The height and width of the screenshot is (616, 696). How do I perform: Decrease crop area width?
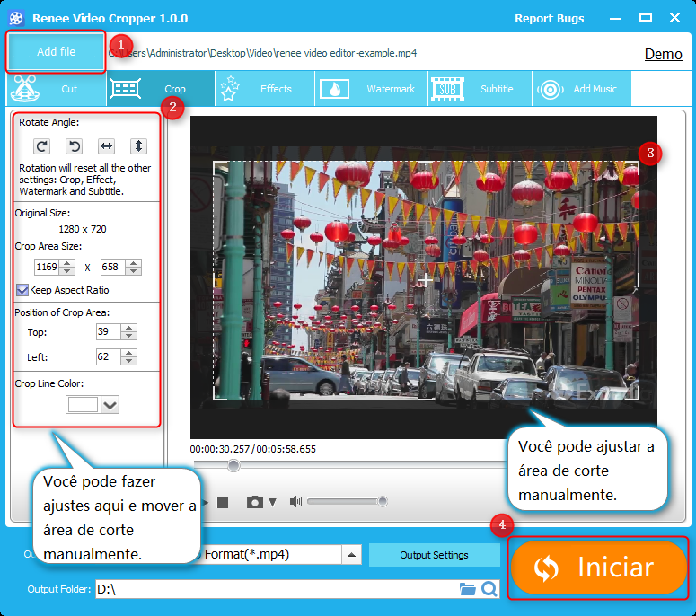[x=67, y=270]
